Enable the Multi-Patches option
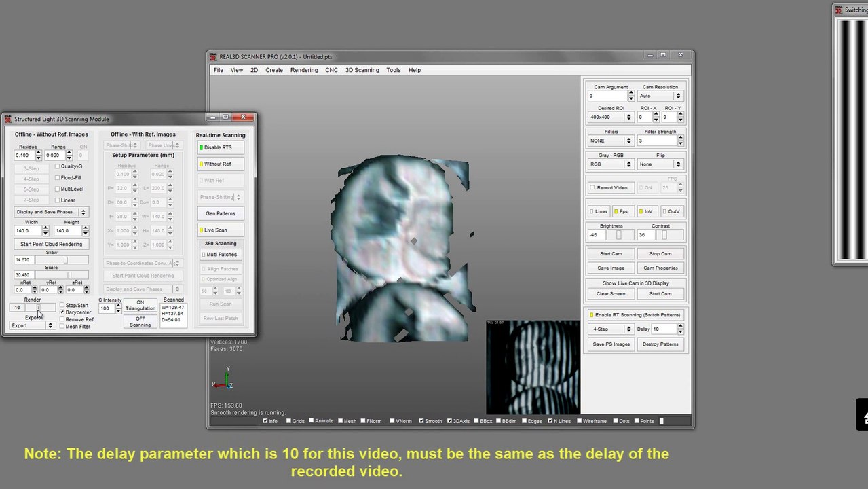This screenshot has width=868, height=489. coord(221,255)
